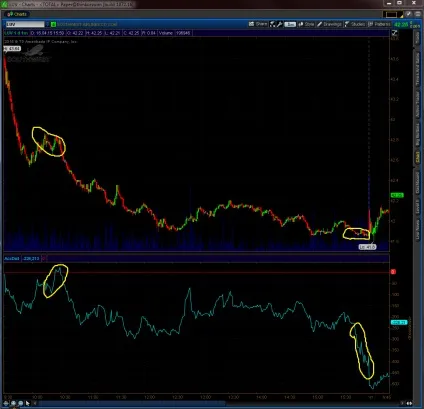
Task: Open the Drawings pencil tool menu
Action: point(329,24)
